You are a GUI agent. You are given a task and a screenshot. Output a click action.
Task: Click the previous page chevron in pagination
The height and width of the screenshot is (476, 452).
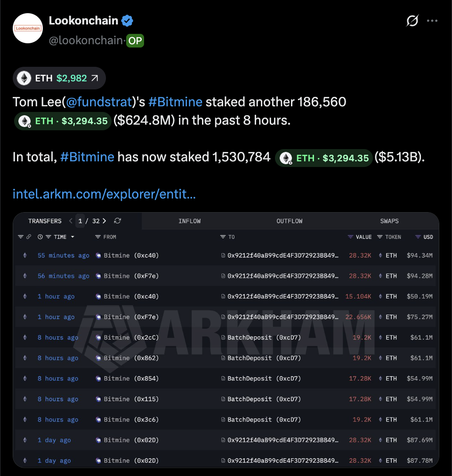71,221
